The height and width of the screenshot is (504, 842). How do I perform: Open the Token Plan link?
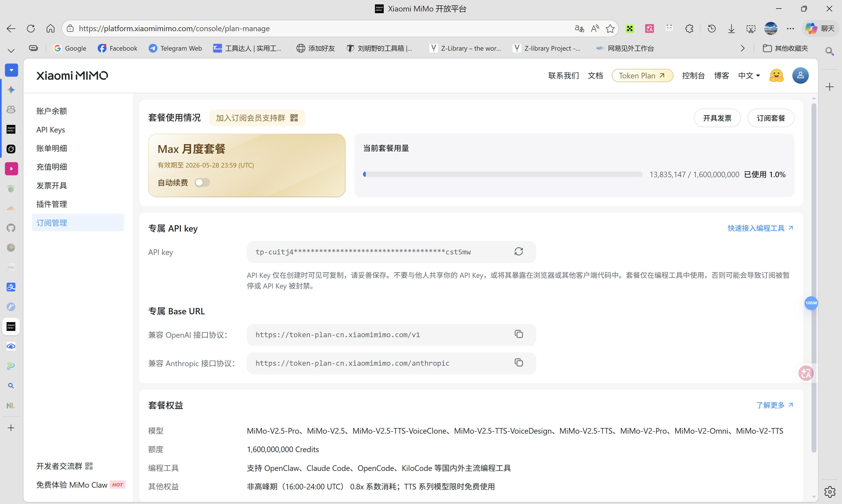[642, 75]
